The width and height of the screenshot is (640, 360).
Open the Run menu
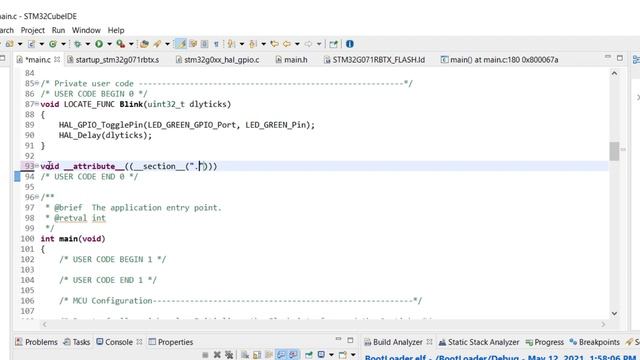coord(58,30)
